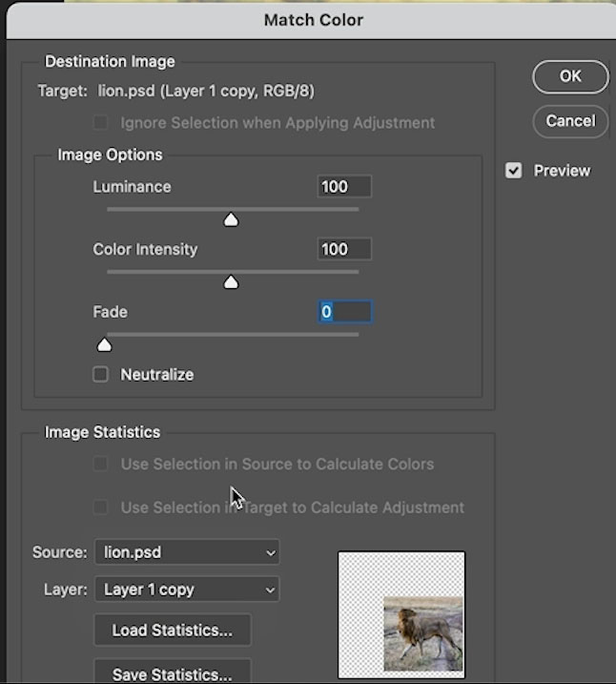The height and width of the screenshot is (684, 616).
Task: Click the Luminance slider handle
Action: pyautogui.click(x=231, y=219)
